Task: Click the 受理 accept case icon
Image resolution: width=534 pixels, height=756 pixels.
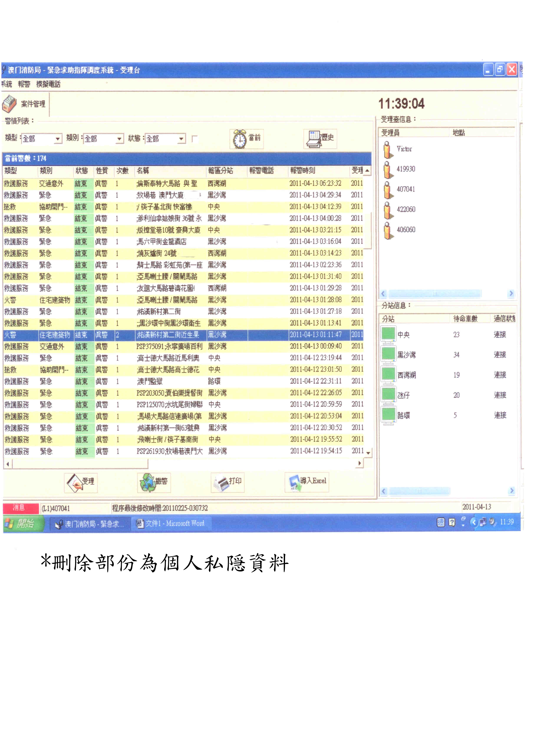Action: coord(75,483)
